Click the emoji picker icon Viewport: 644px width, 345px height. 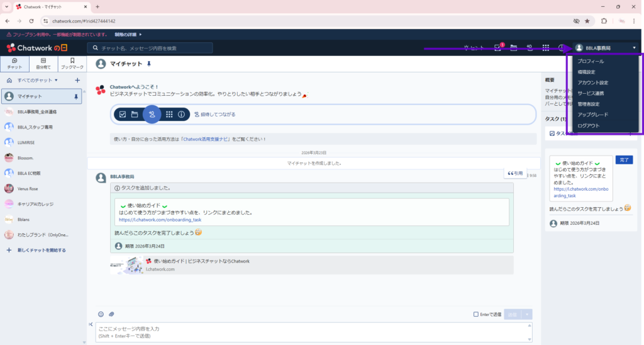tap(101, 314)
